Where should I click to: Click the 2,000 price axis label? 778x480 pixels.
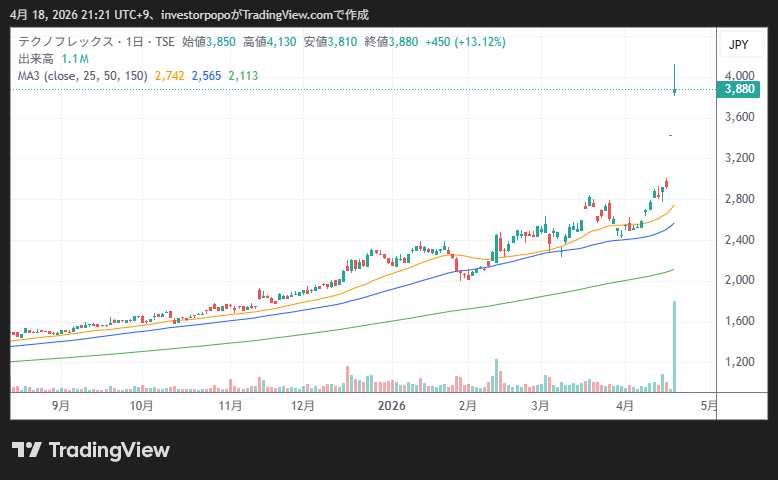(x=739, y=280)
